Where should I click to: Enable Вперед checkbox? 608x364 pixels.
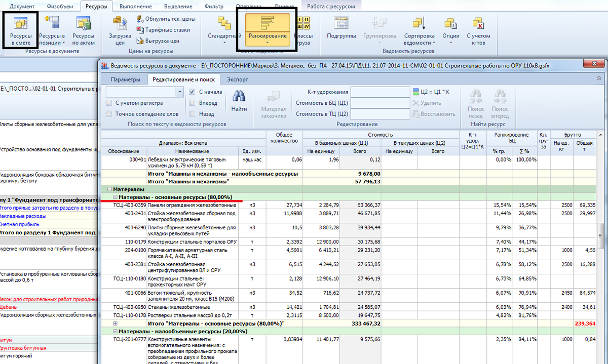click(192, 103)
